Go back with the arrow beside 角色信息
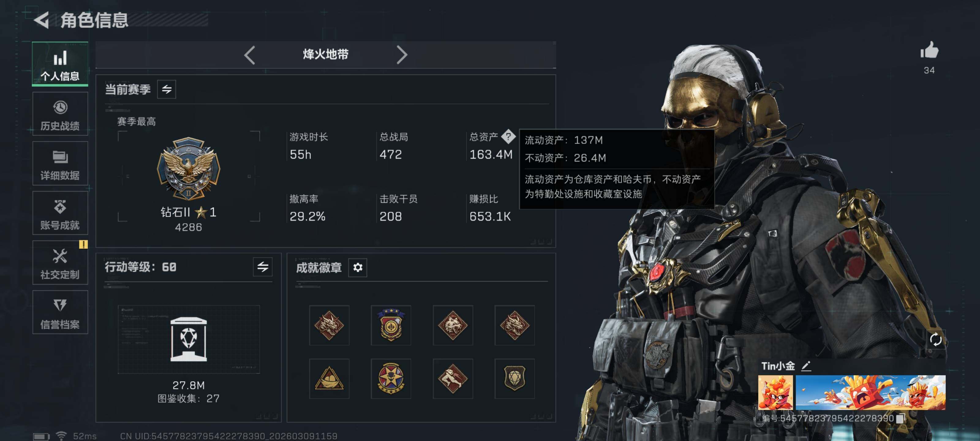 click(42, 20)
